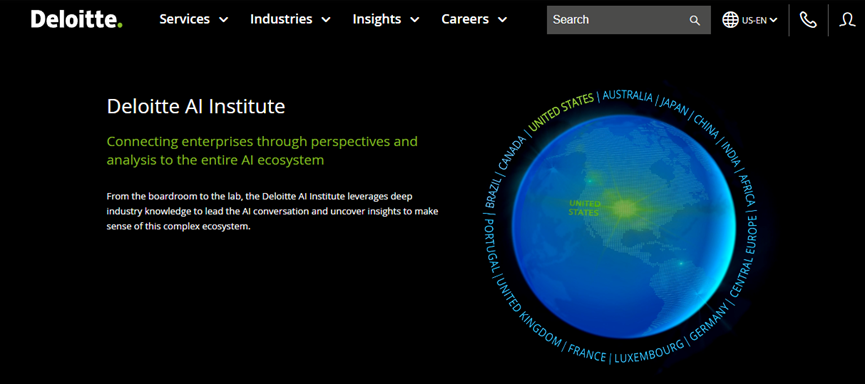
Task: Select CENTRAL EUROPE on the globe ring
Action: [745, 256]
